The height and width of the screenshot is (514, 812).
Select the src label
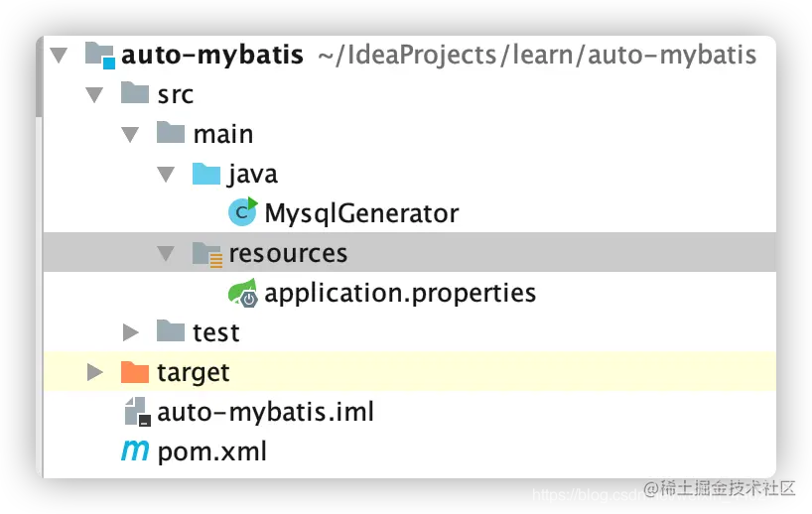(x=175, y=95)
